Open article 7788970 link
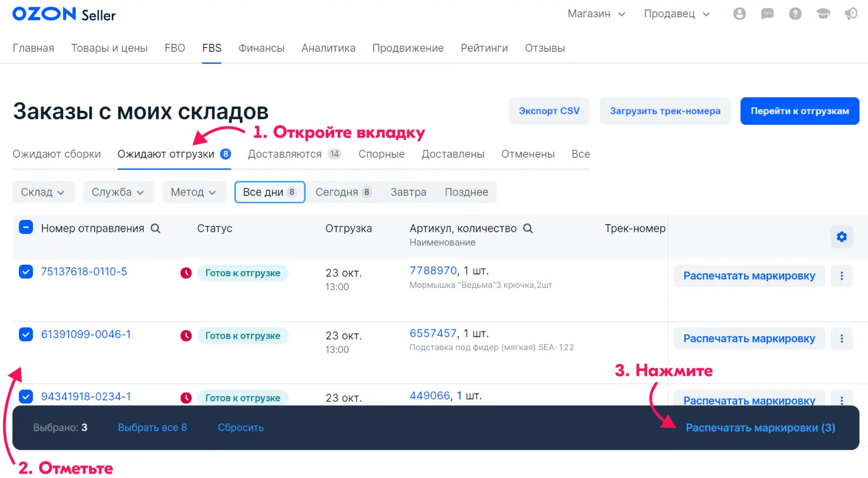The image size is (868, 478). click(x=433, y=271)
